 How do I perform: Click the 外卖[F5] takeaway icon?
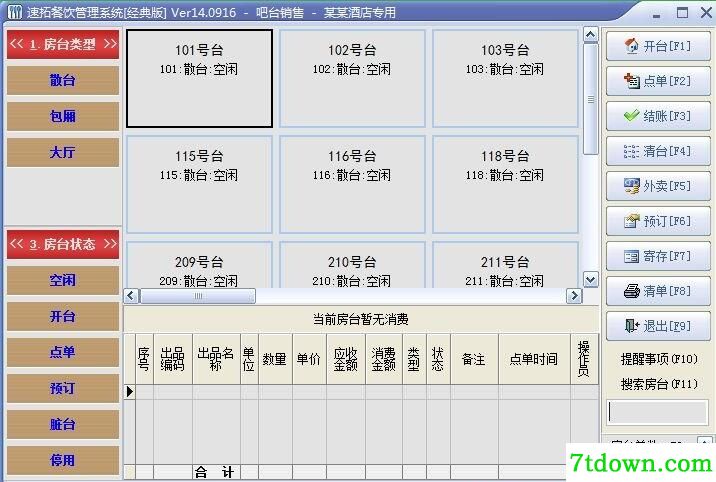pyautogui.click(x=632, y=186)
